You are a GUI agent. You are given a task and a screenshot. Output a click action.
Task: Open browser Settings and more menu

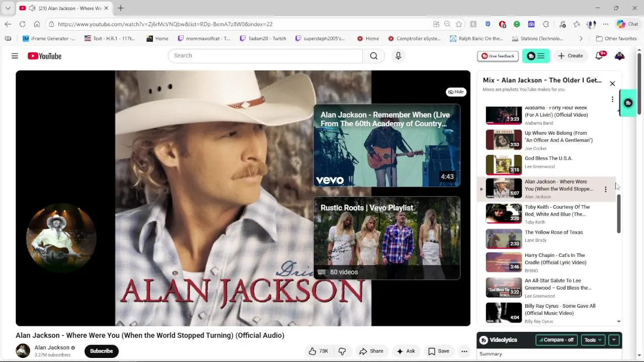(606, 24)
